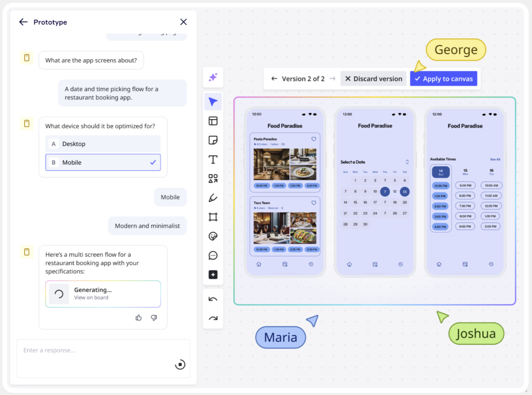Click Discard version
The width and height of the screenshot is (532, 395).
(x=374, y=79)
